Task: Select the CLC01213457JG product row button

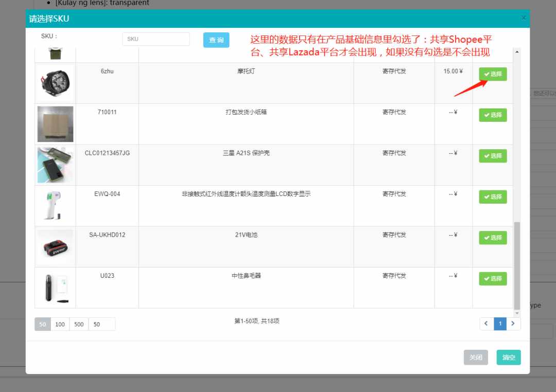Action: tap(493, 156)
